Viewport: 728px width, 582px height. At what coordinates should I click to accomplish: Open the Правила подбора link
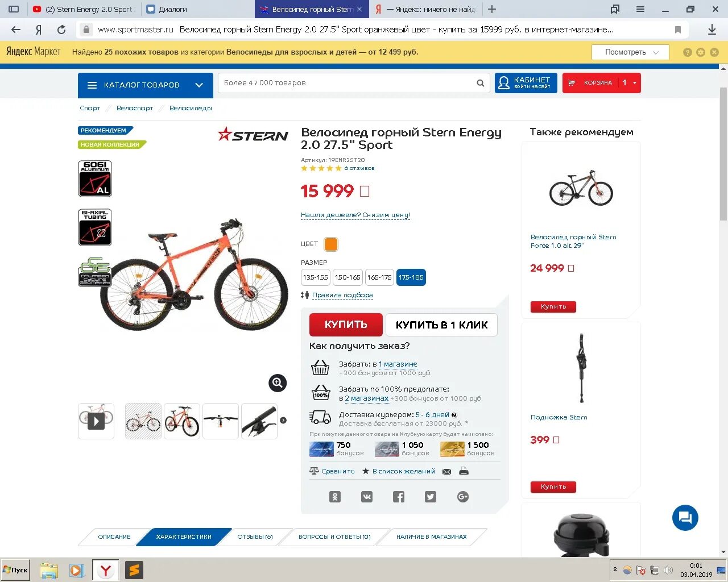(342, 295)
